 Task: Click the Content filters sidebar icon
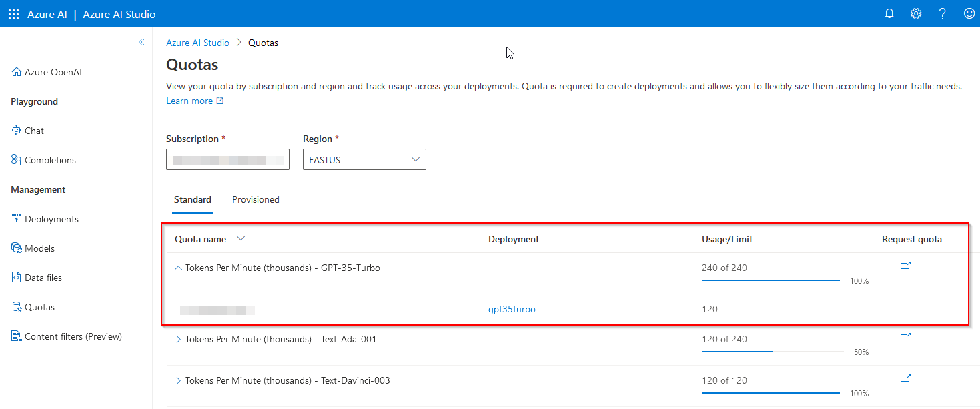tap(17, 336)
